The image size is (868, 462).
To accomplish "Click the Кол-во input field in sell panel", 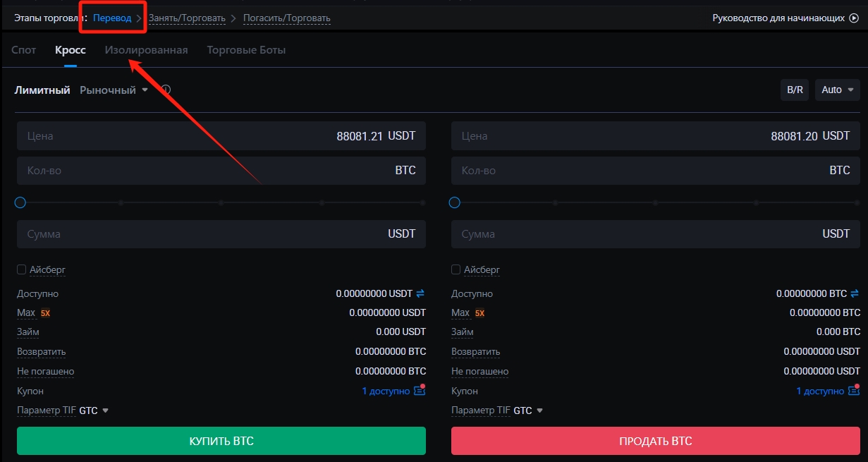I will tap(635, 171).
